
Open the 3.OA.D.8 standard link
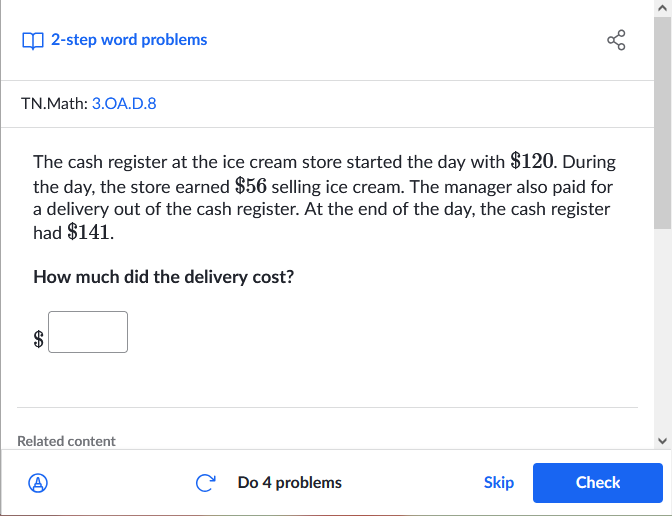[x=124, y=104]
